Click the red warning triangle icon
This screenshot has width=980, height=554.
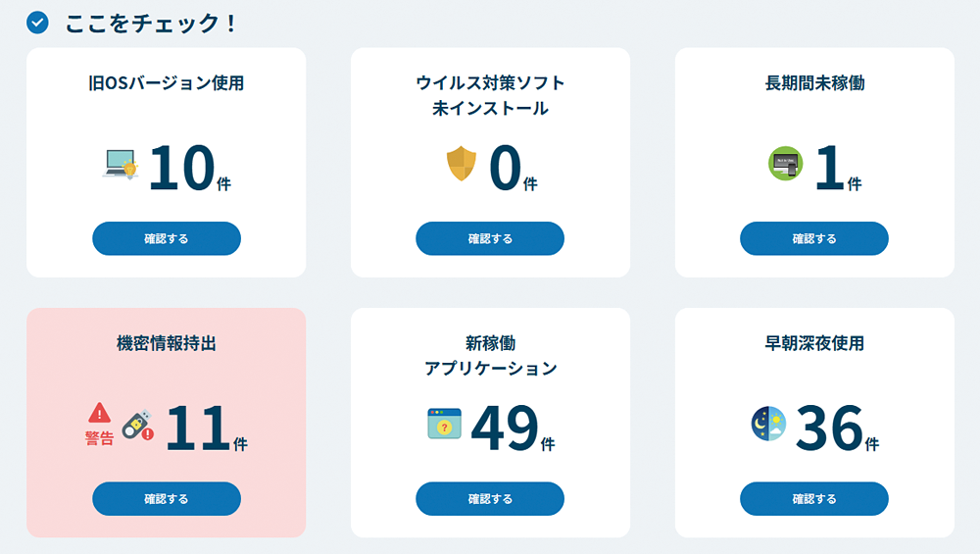[99, 413]
